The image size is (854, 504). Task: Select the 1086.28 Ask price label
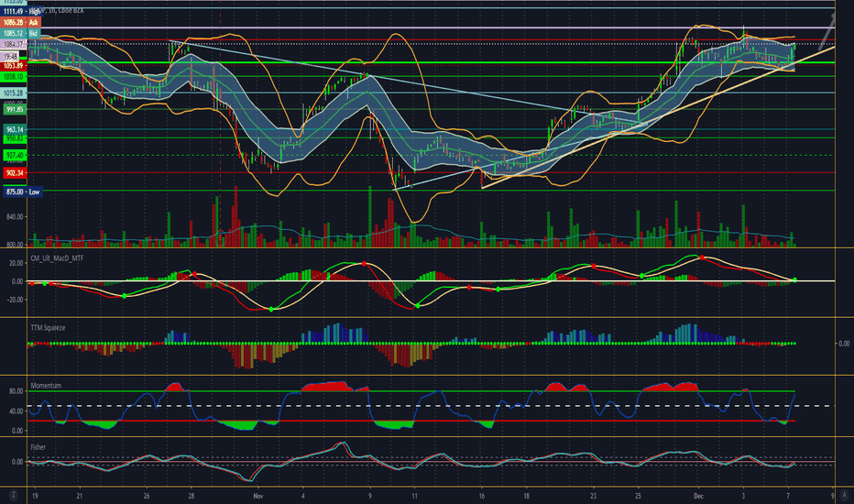coord(21,22)
